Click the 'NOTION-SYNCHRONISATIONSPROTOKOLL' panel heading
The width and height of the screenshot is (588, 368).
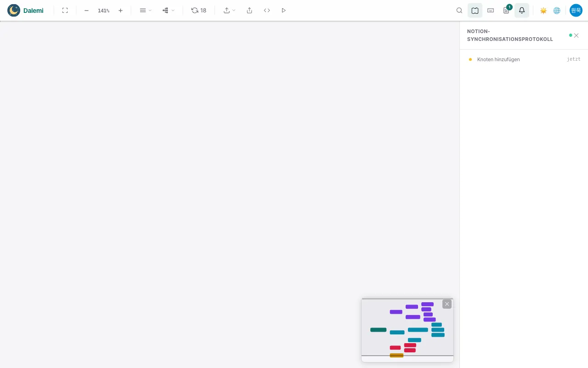pos(510,35)
